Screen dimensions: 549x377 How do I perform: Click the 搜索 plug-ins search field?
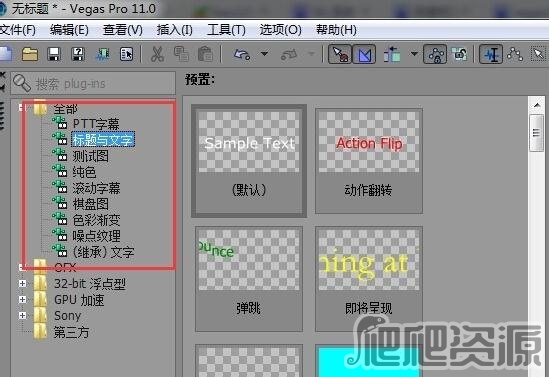click(x=93, y=83)
